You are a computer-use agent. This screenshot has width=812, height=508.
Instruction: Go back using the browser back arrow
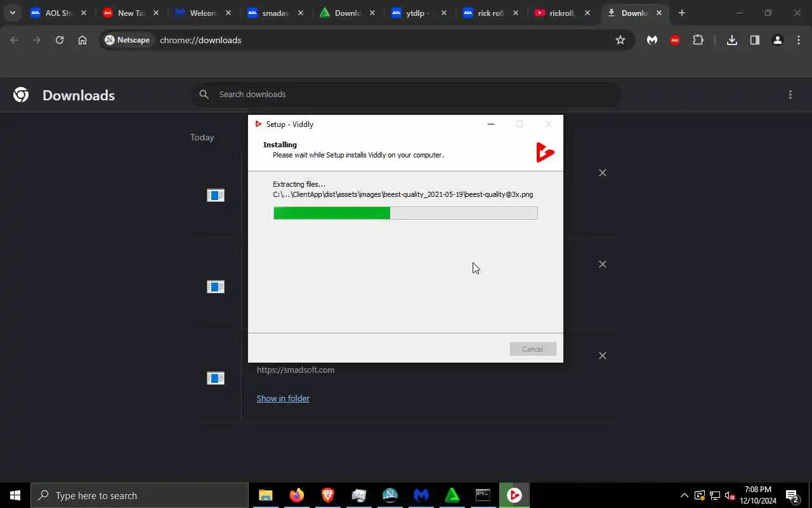[14, 40]
